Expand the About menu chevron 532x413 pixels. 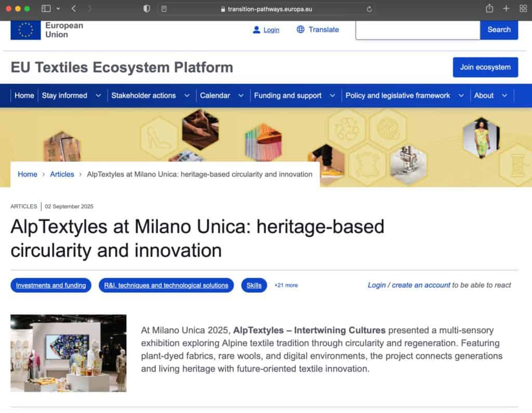click(504, 96)
